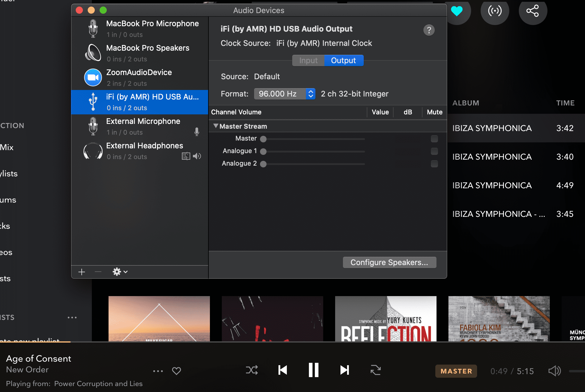Image resolution: width=585 pixels, height=392 pixels.
Task: Open playlists section three-dot menu
Action: tap(72, 318)
